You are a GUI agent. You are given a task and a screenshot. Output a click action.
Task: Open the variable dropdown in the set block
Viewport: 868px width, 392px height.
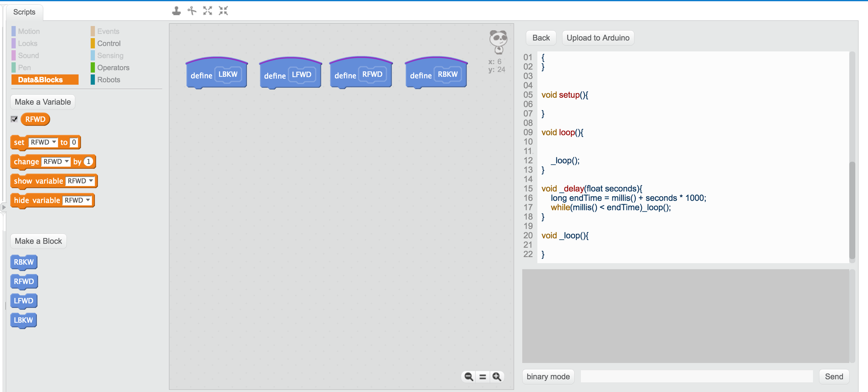click(55, 142)
